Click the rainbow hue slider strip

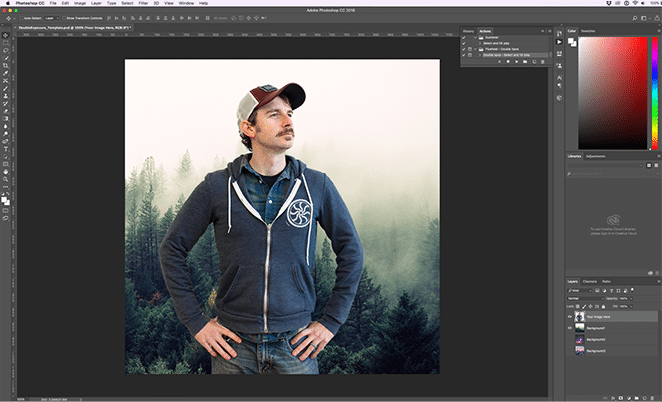(x=655, y=92)
